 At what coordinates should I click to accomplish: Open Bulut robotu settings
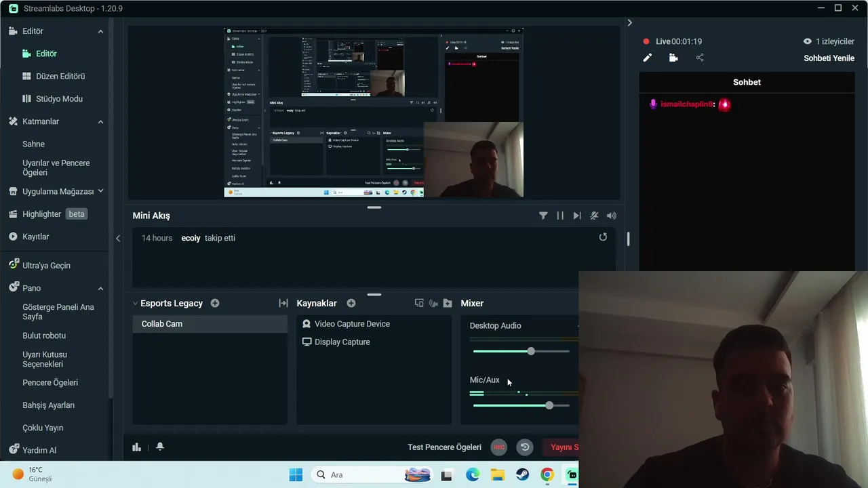click(x=44, y=335)
